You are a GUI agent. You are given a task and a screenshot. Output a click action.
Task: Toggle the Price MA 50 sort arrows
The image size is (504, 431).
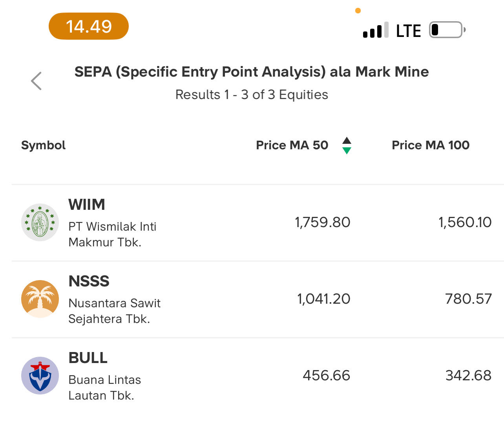[347, 145]
